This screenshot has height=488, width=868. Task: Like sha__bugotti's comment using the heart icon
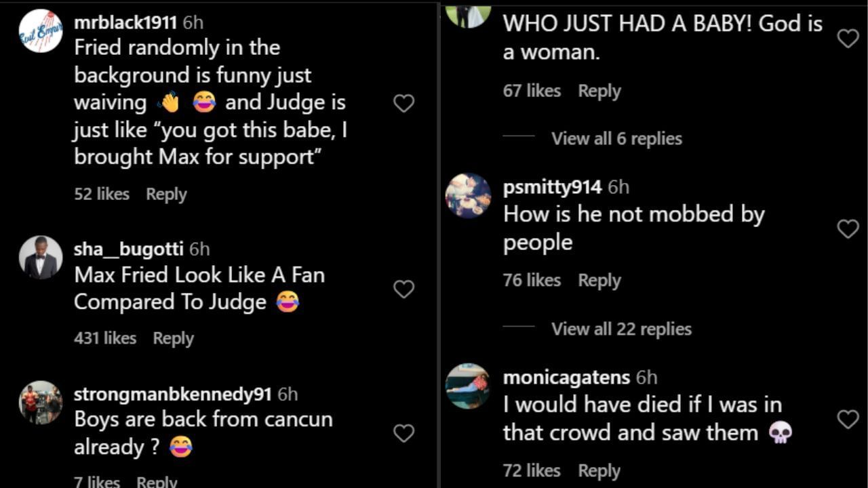pos(403,289)
